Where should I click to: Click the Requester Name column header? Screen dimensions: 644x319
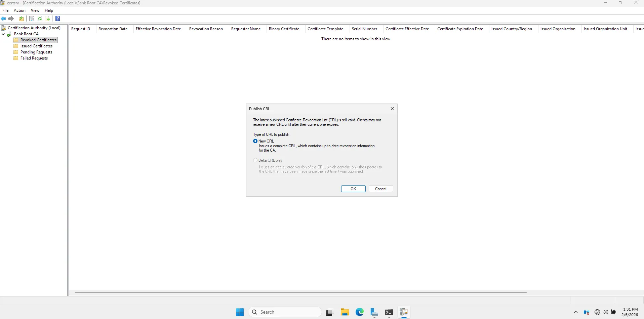pos(248,29)
